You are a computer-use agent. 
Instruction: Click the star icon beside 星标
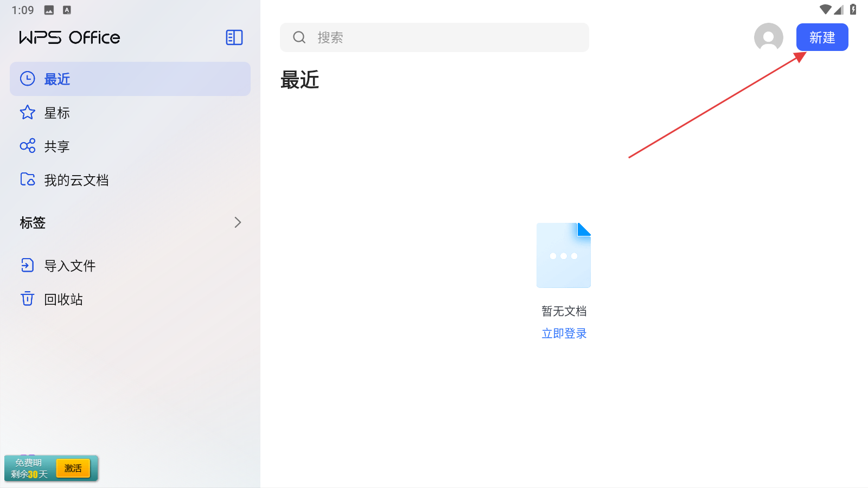pyautogui.click(x=28, y=113)
